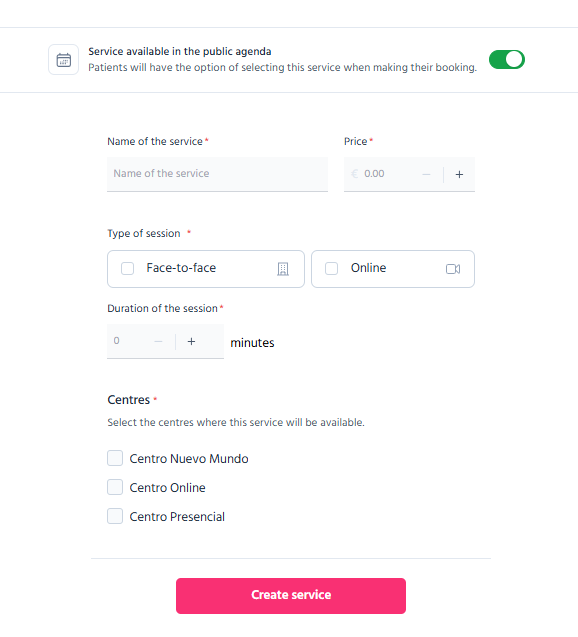This screenshot has height=637, width=578.
Task: Decrease price with the minus button
Action: click(x=426, y=174)
